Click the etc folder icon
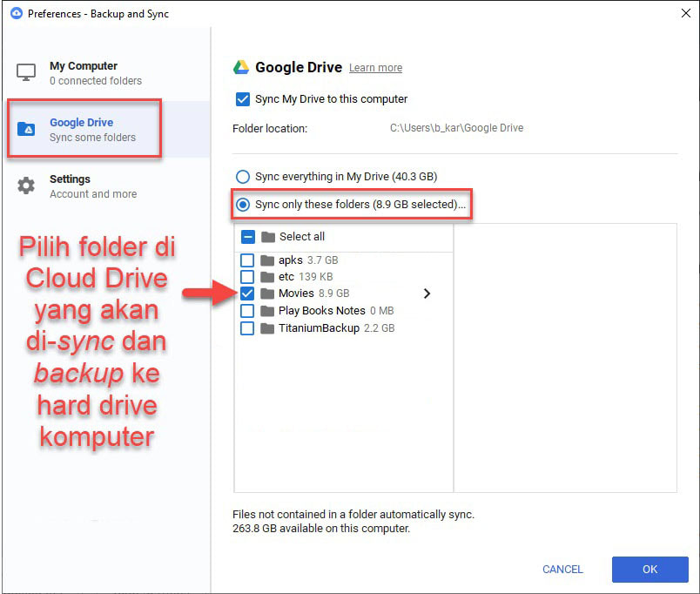Image resolution: width=700 pixels, height=594 pixels. tap(267, 277)
